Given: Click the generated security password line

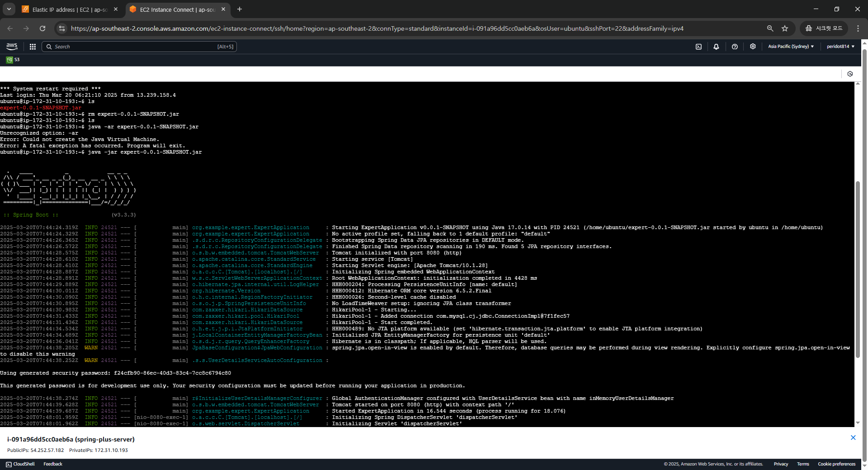Looking at the screenshot, I should click(x=115, y=373).
